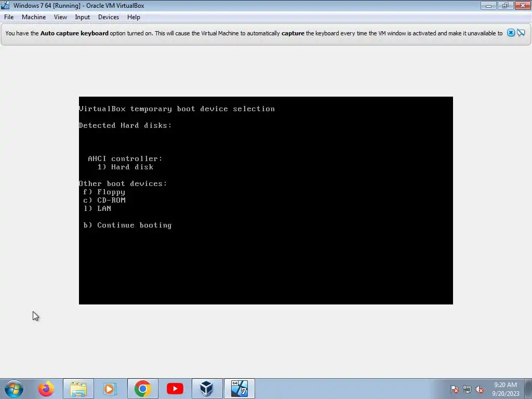Click the don't-show-again notification icon
The image size is (532, 399).
point(521,33)
